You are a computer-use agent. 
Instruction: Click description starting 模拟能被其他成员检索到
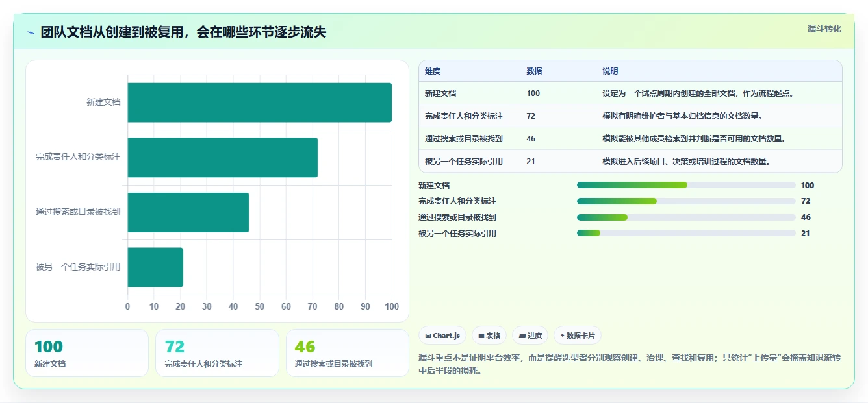(x=695, y=139)
